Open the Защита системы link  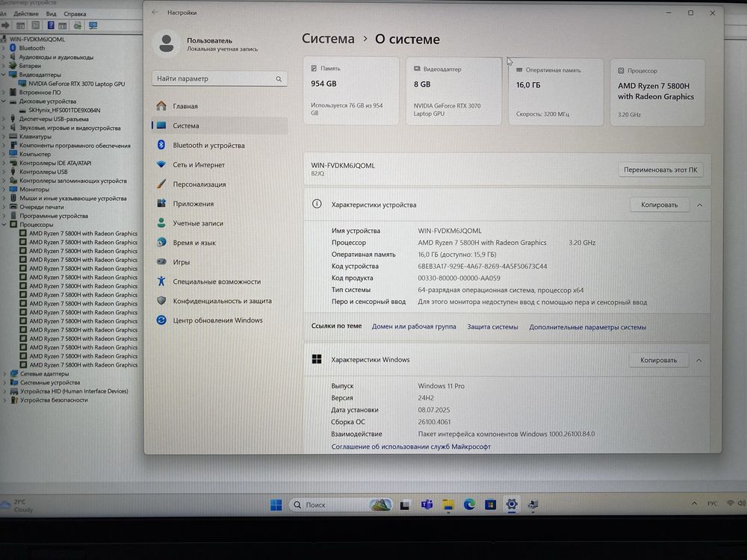tap(492, 327)
